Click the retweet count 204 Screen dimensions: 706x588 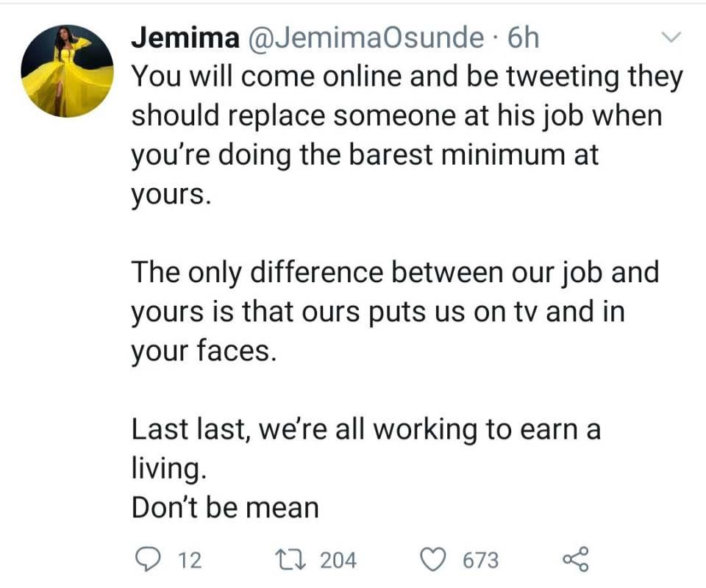pos(339,561)
